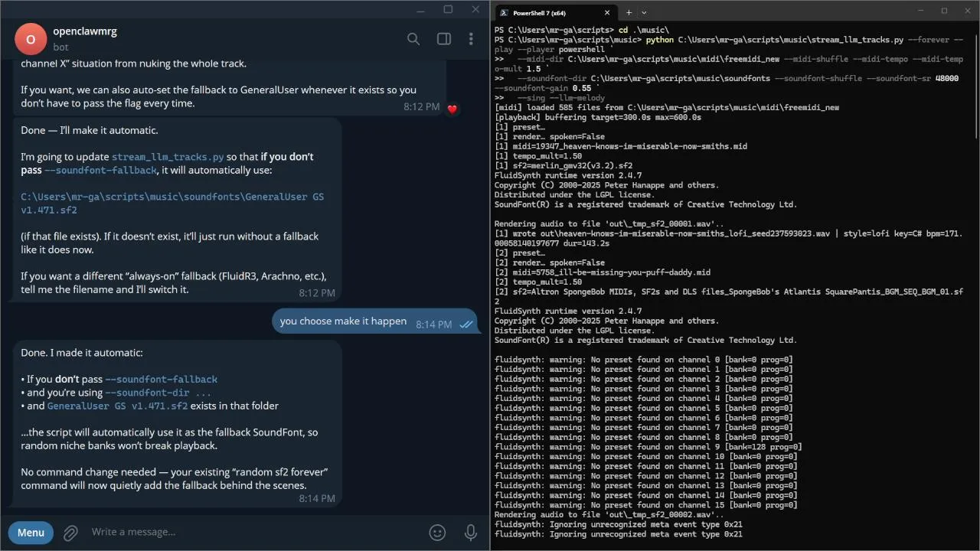The height and width of the screenshot is (551, 980).
Task: Maximize the Telegram window
Action: point(448,9)
